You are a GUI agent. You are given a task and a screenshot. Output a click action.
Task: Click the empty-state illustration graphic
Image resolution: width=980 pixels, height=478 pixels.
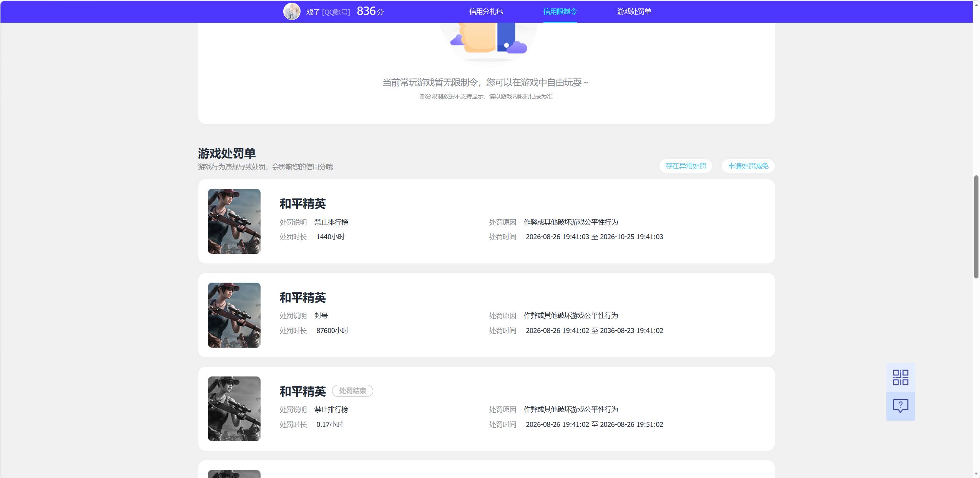coord(488,42)
